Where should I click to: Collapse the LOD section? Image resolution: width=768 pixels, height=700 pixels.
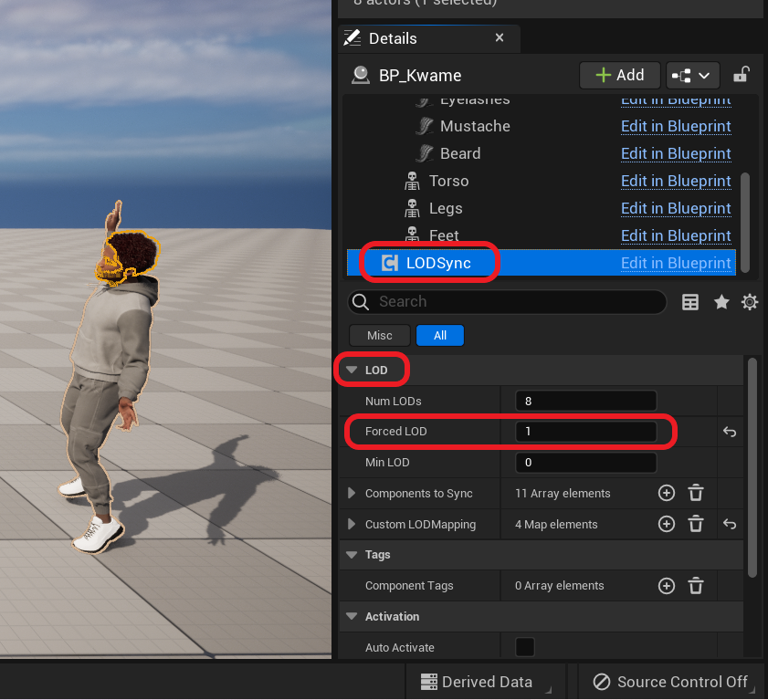pos(352,370)
